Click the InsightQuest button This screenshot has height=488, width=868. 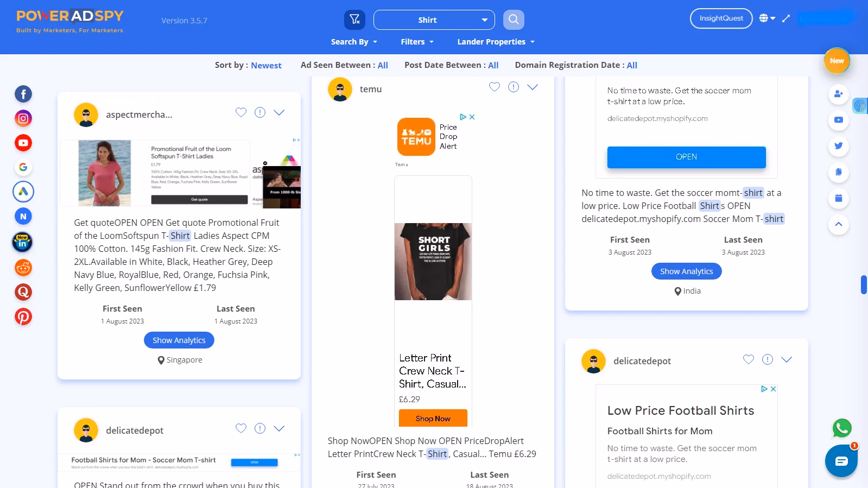click(x=721, y=18)
